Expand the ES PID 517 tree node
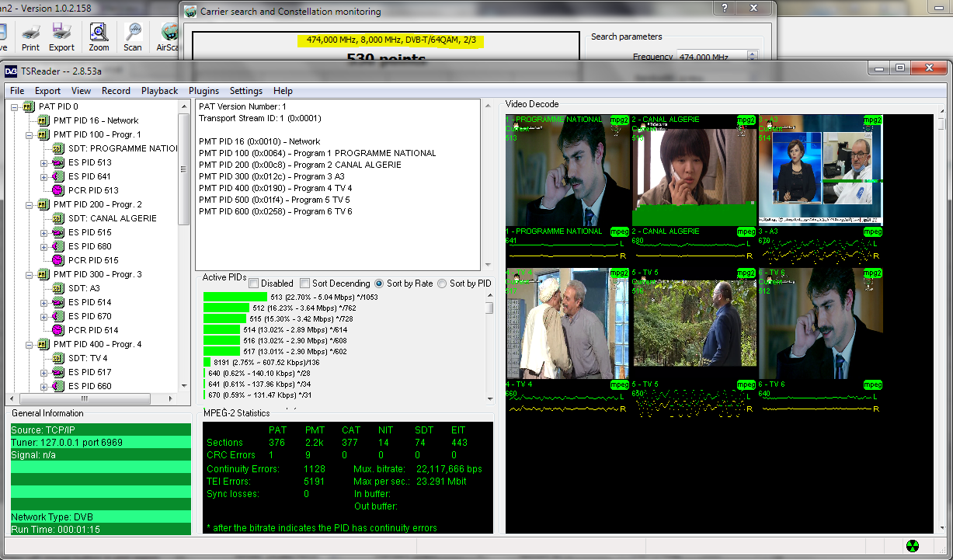The height and width of the screenshot is (560, 953). click(43, 372)
